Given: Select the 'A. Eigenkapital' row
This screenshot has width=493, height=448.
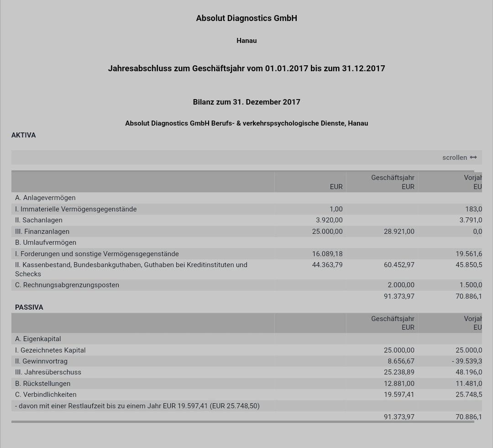Looking at the screenshot, I should [246, 339].
